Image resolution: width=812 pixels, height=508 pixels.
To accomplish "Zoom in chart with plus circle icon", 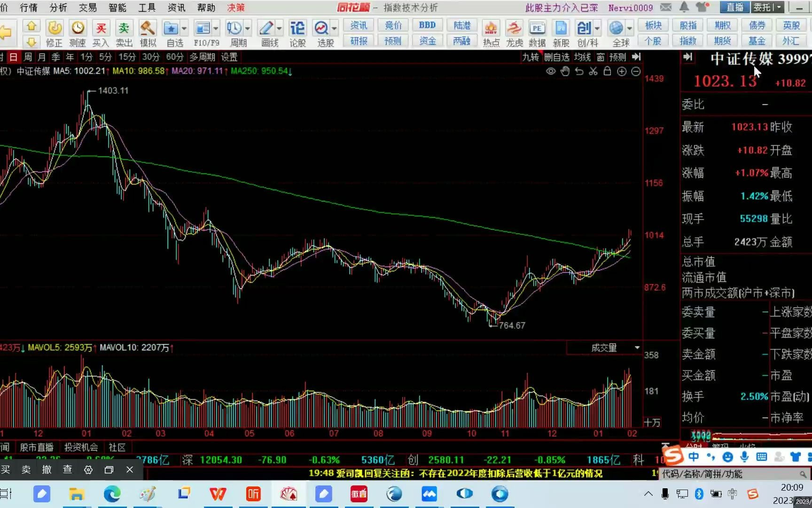I will (622, 71).
